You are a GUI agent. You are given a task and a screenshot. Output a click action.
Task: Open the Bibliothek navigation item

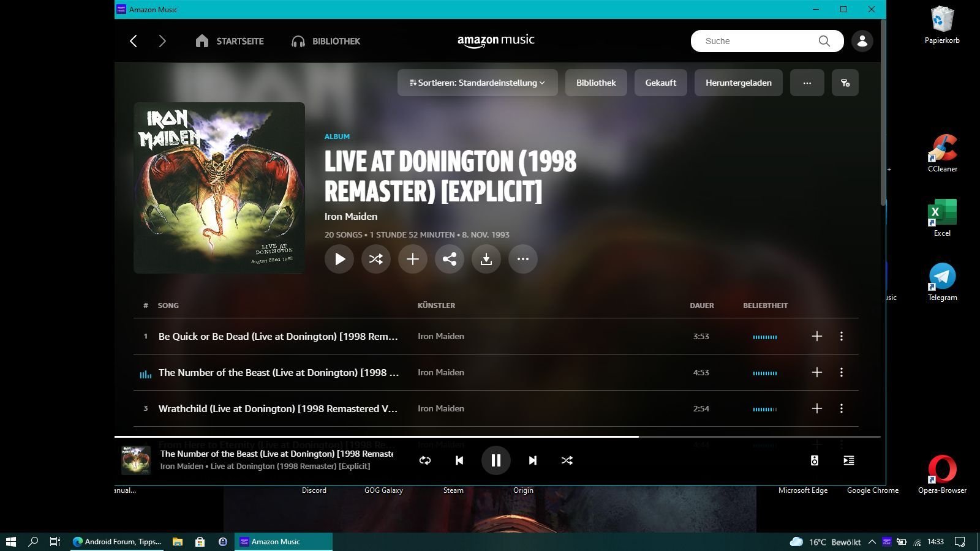326,41
